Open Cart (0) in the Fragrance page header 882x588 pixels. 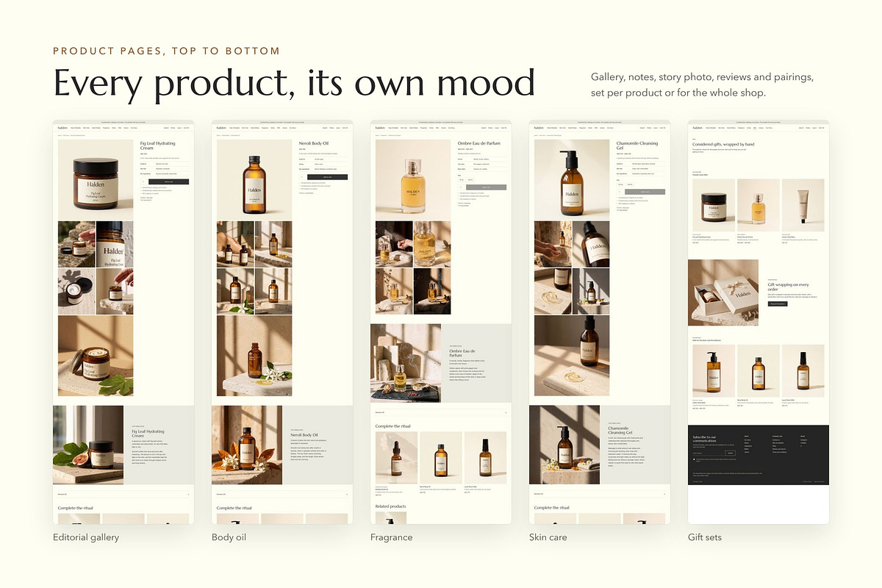coord(503,128)
